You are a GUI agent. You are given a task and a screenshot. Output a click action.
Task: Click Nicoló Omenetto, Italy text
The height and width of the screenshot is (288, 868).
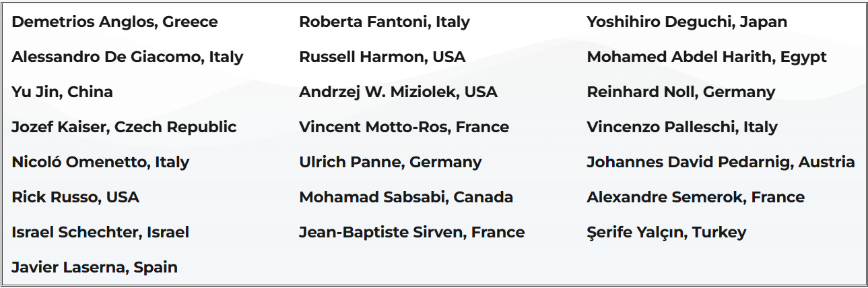tap(100, 162)
